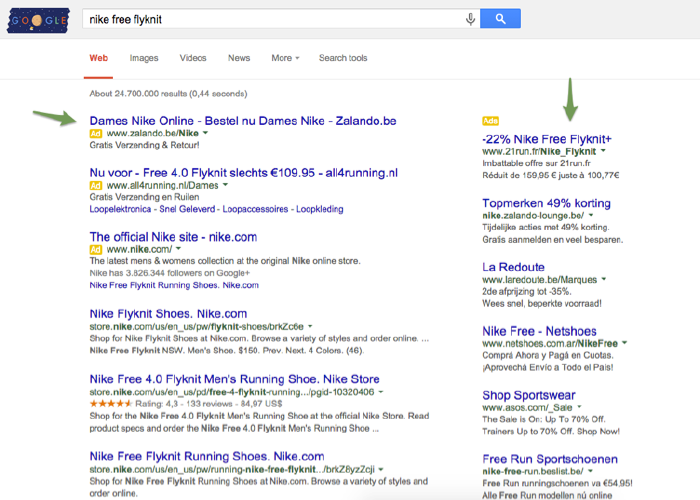Screen dimensions: 700x500
Task: Open -22% Nike Free Flyknit+ side ad
Action: [x=546, y=139]
